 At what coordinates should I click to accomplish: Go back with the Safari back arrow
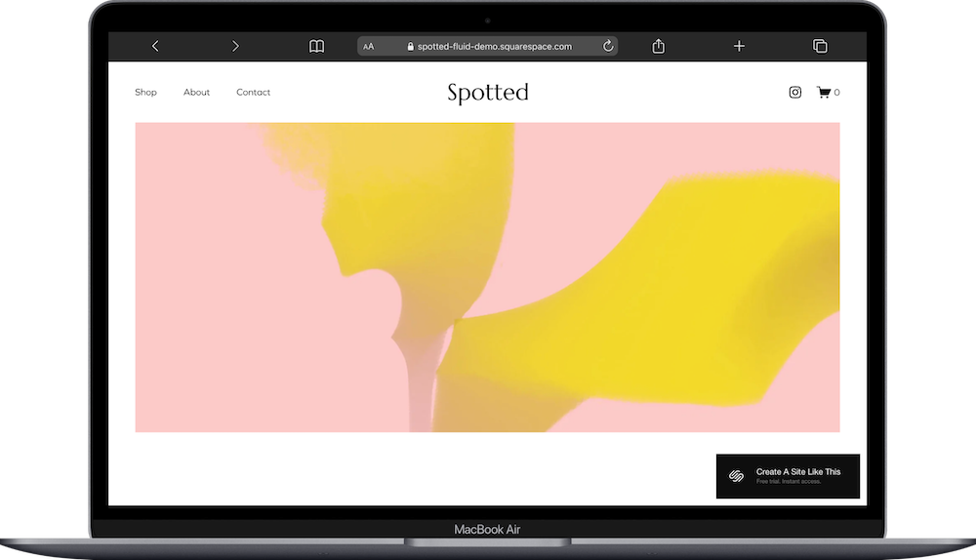coord(155,46)
